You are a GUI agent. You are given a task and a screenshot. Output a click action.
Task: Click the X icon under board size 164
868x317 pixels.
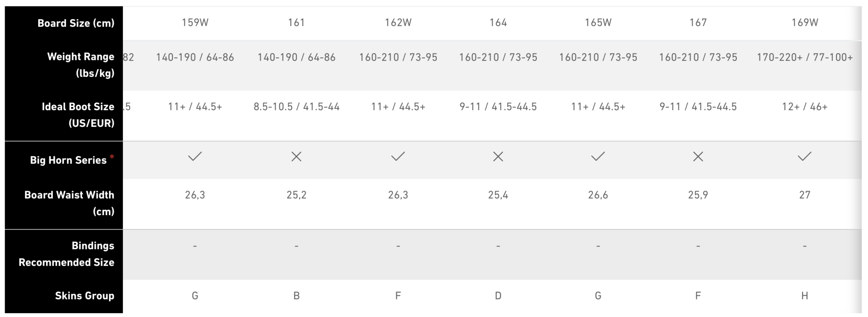point(498,157)
